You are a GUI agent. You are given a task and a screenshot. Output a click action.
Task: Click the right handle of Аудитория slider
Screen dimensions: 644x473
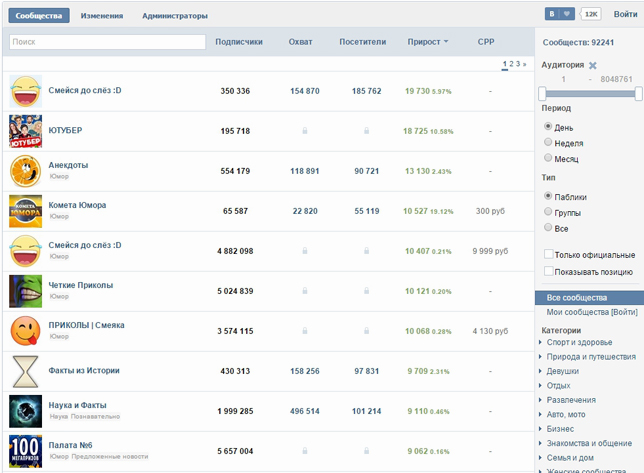(638, 94)
